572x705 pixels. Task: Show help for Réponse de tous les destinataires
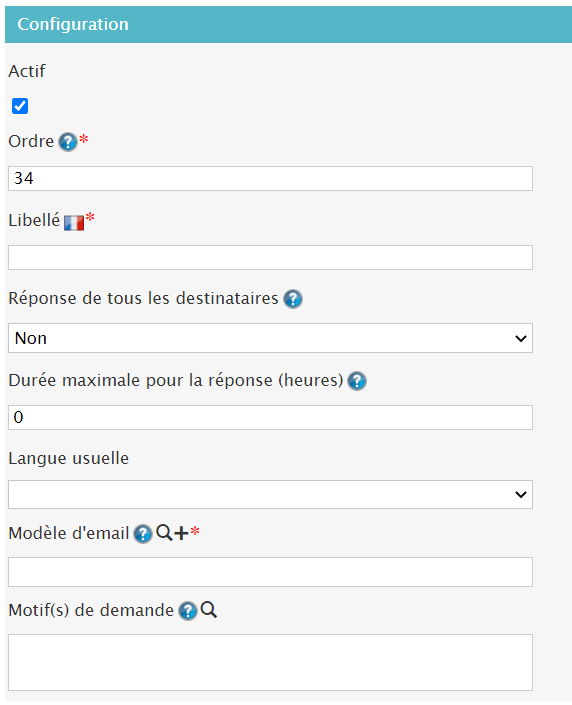point(293,299)
